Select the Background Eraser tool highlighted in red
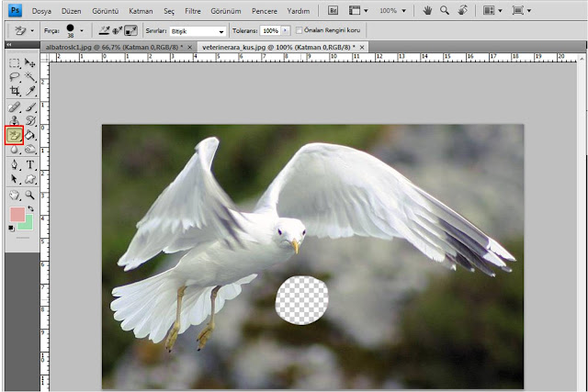Screen dimensions: 588x392 coord(15,135)
